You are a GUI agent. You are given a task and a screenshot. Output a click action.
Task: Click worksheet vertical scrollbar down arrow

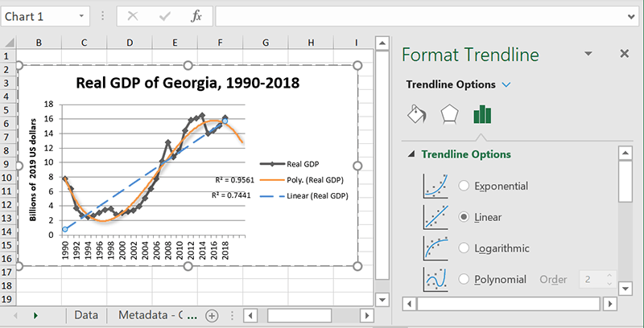click(x=382, y=300)
